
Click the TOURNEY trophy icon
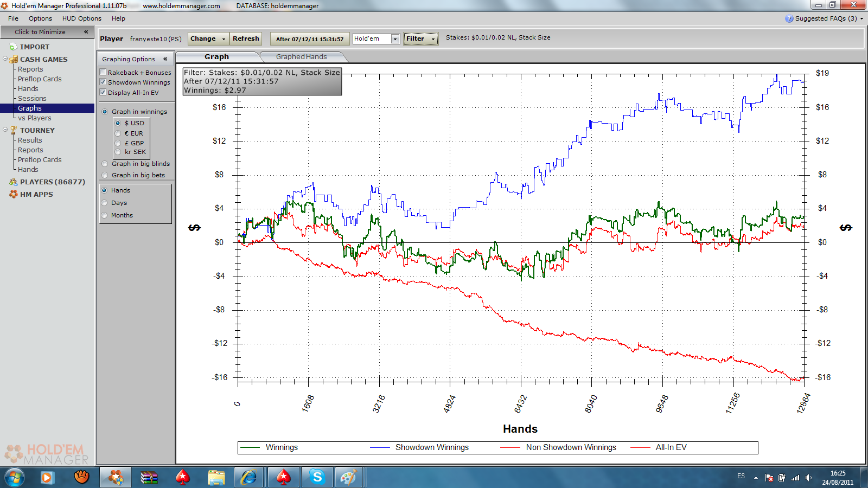pyautogui.click(x=14, y=130)
